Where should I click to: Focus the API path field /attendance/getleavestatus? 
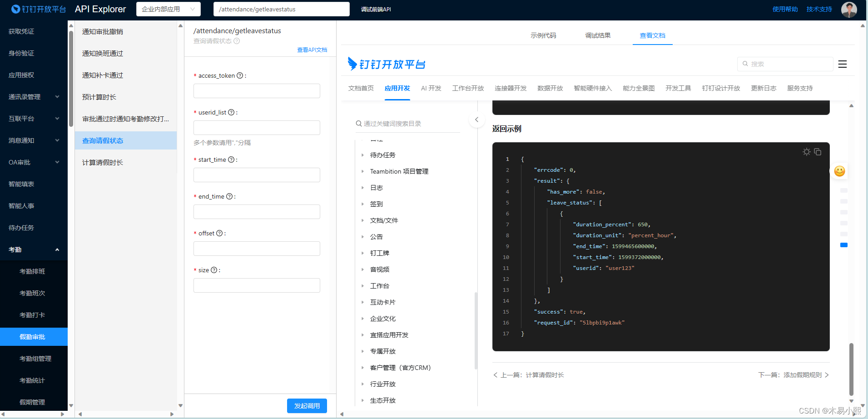(282, 9)
